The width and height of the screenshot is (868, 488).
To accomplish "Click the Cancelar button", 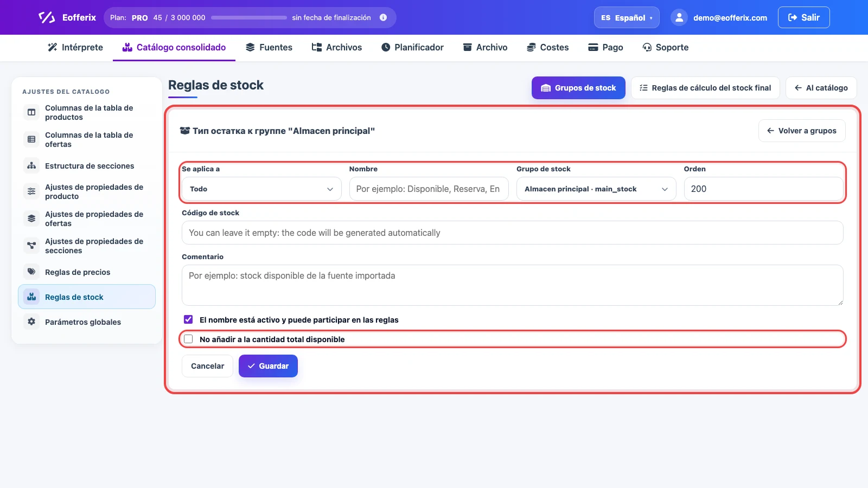I will pyautogui.click(x=207, y=366).
